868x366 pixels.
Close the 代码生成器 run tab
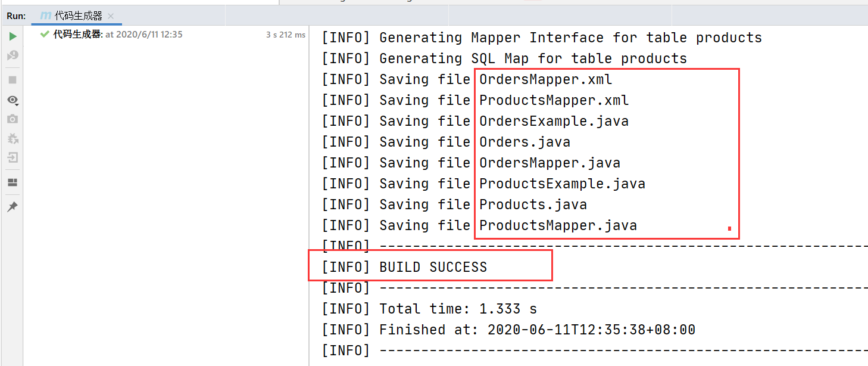coord(111,16)
